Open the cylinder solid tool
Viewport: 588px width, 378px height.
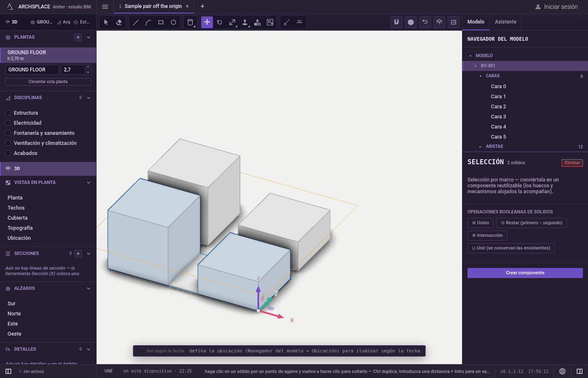[x=190, y=22]
